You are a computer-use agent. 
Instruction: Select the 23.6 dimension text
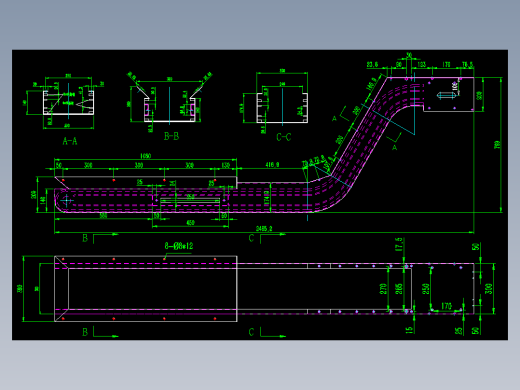[372, 64]
